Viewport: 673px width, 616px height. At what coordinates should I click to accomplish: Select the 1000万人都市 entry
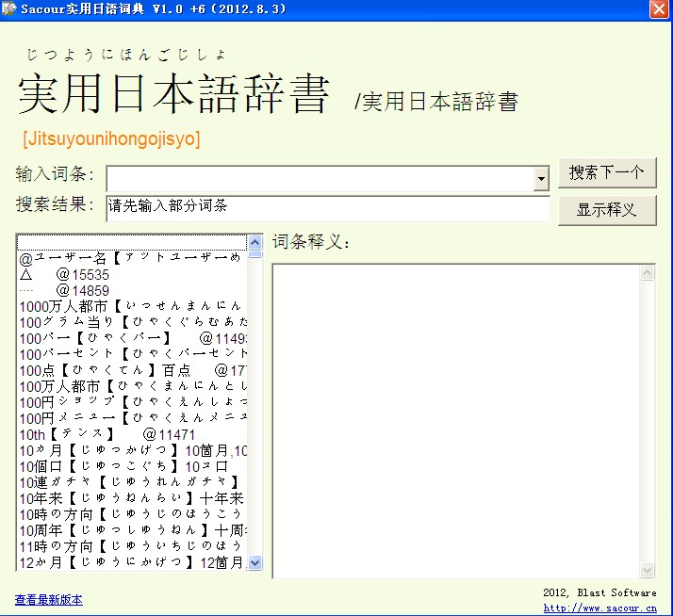point(132,306)
